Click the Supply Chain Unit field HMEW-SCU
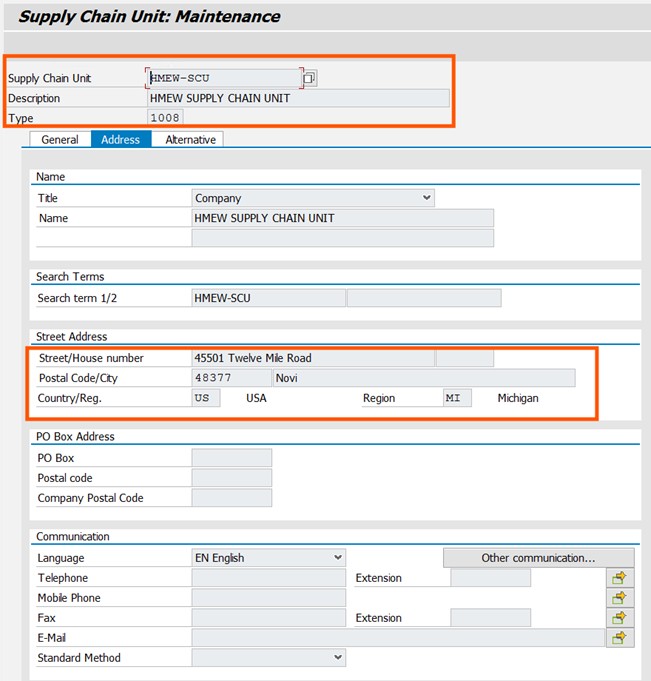 (x=223, y=78)
